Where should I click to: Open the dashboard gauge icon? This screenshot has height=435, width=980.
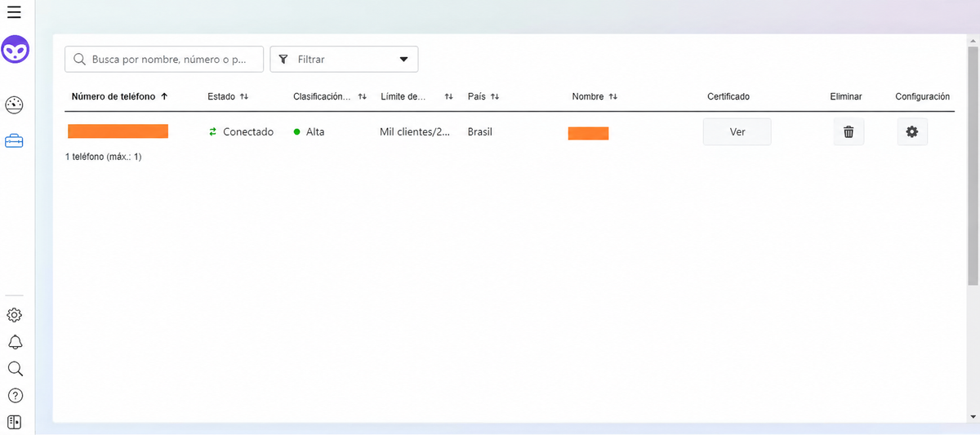coord(15,104)
